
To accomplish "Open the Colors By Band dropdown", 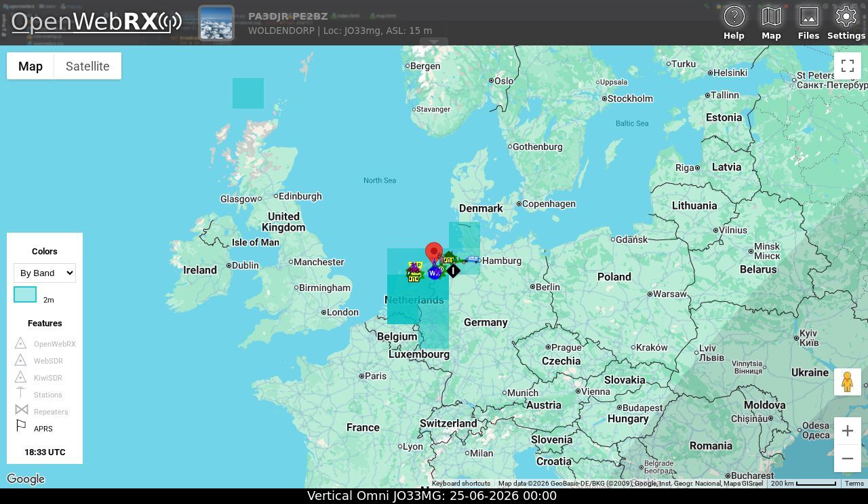I will [45, 273].
